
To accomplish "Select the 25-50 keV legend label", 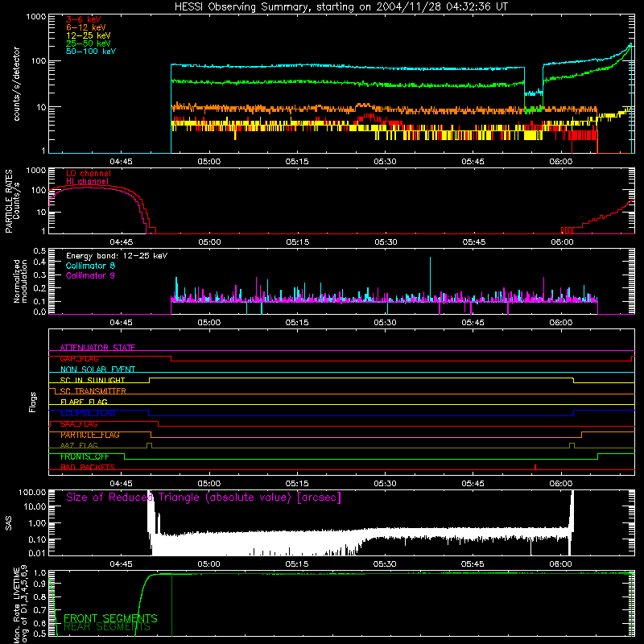I will pos(89,43).
